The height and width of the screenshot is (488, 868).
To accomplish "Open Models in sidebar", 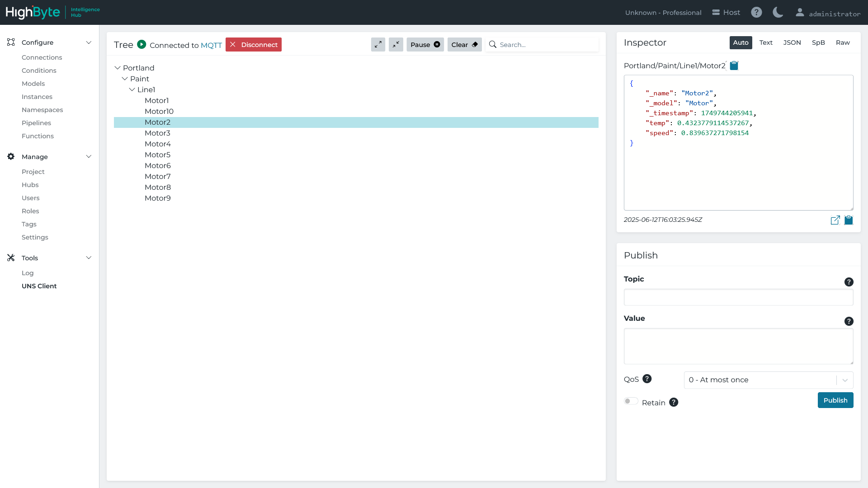I will pos(33,84).
